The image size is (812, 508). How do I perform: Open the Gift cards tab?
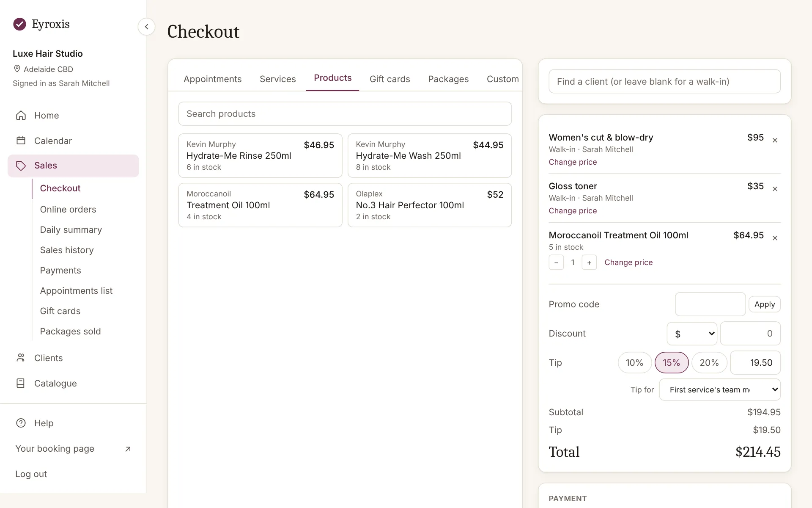(x=390, y=79)
